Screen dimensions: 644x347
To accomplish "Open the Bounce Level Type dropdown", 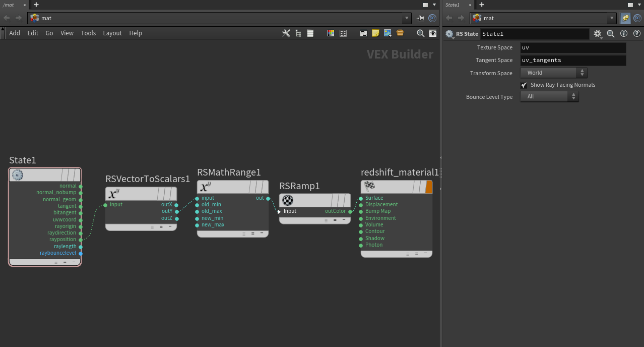I will 549,96.
